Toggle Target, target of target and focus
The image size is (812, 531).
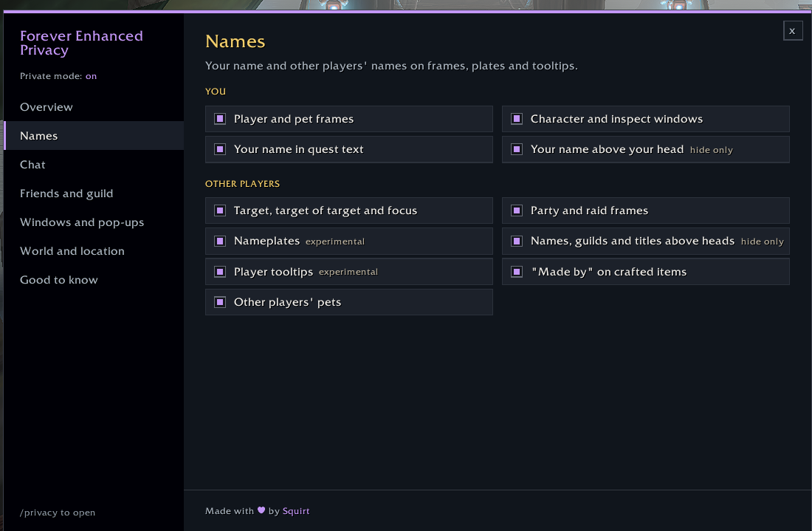tap(220, 210)
